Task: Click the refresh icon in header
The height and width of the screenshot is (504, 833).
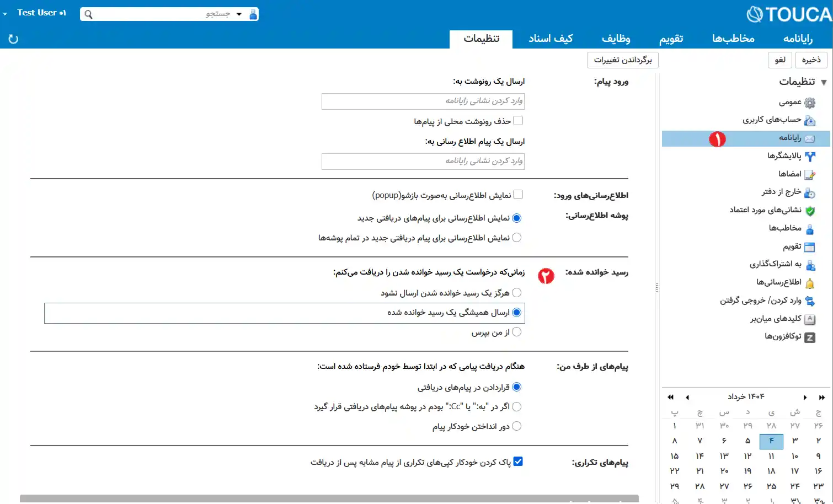Action: pyautogui.click(x=13, y=39)
